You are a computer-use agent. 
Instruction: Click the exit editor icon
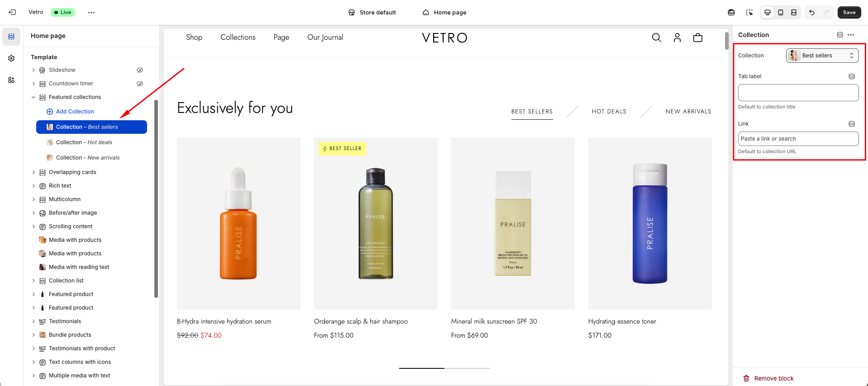pyautogui.click(x=12, y=12)
